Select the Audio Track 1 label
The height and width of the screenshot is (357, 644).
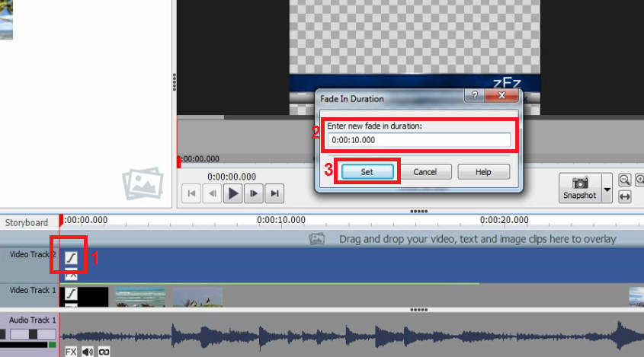(x=33, y=320)
